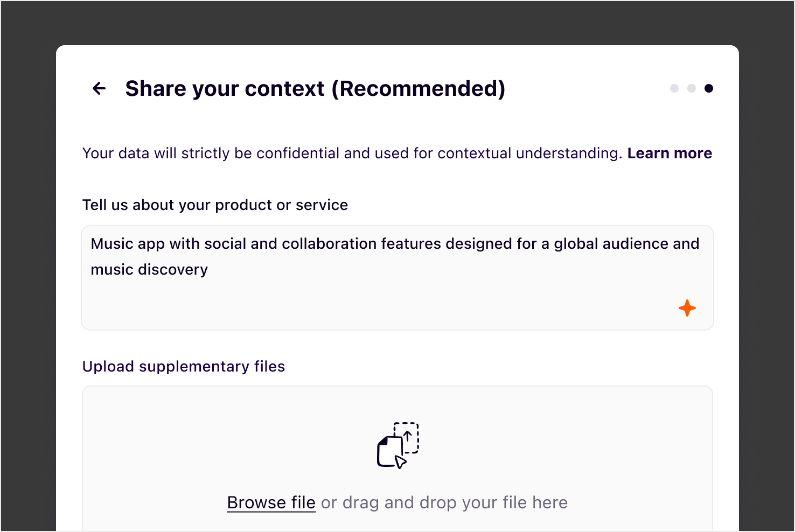Click the orange sparkle AI icon
The width and height of the screenshot is (795, 532).
tap(687, 308)
